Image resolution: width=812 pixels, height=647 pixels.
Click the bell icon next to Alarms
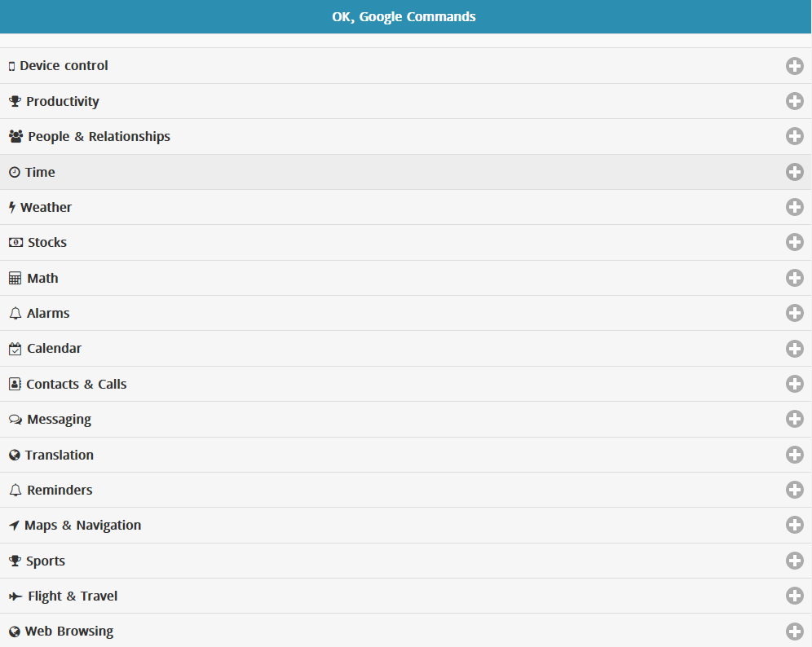pos(15,313)
